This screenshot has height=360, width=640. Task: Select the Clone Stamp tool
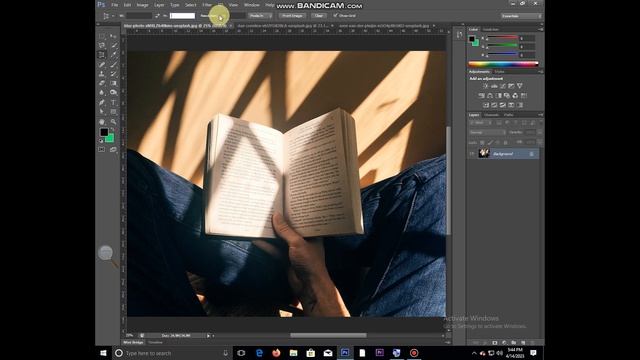click(x=101, y=74)
